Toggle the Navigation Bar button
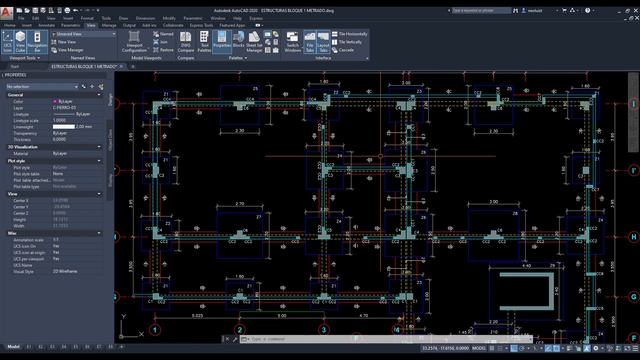The image size is (640, 360). tap(37, 42)
